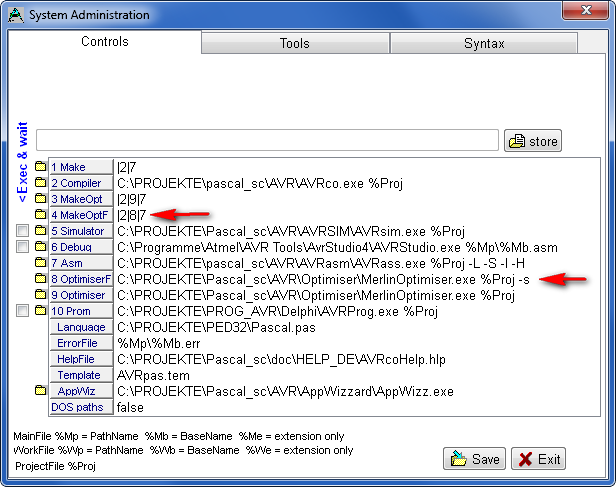The height and width of the screenshot is (487, 616).
Task: Click the Exit button
Action: pos(538,459)
